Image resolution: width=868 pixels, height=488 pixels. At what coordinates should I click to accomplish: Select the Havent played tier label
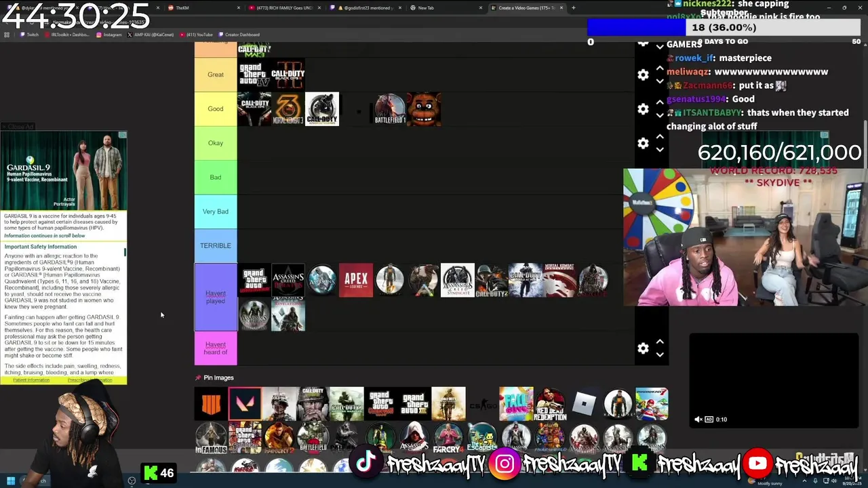tap(216, 297)
